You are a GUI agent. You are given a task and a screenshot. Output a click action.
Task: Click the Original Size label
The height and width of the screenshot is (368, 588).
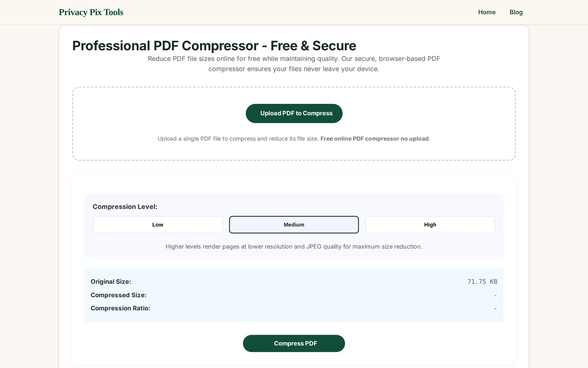[x=111, y=282]
